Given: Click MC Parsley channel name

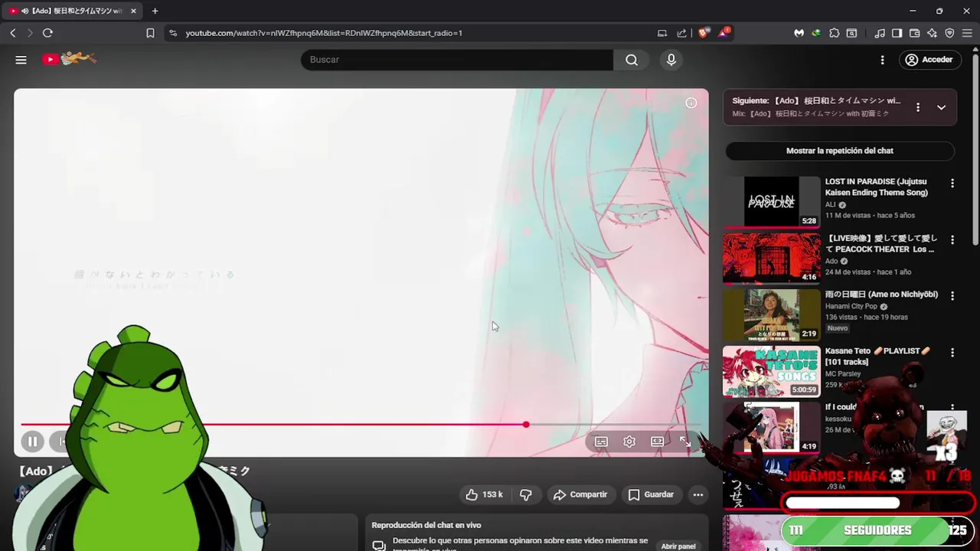Looking at the screenshot, I should click(x=843, y=373).
